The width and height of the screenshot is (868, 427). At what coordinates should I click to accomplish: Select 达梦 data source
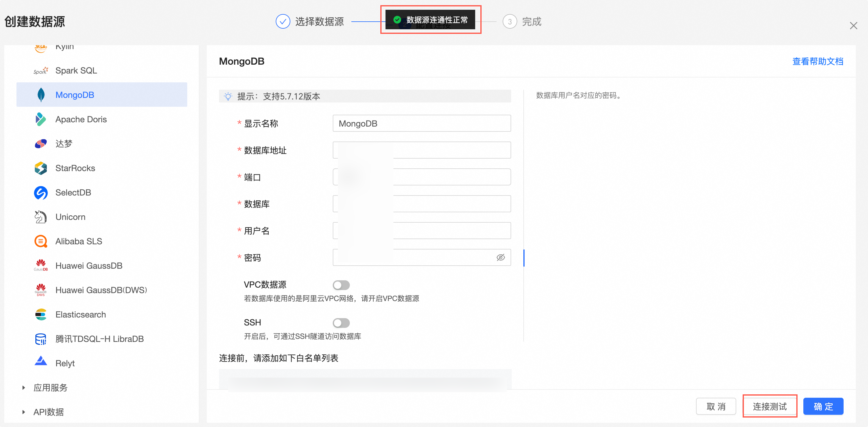102,144
